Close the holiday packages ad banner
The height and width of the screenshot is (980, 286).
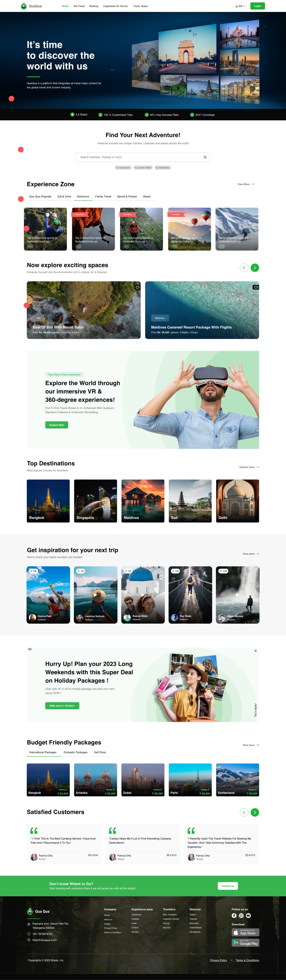255,651
